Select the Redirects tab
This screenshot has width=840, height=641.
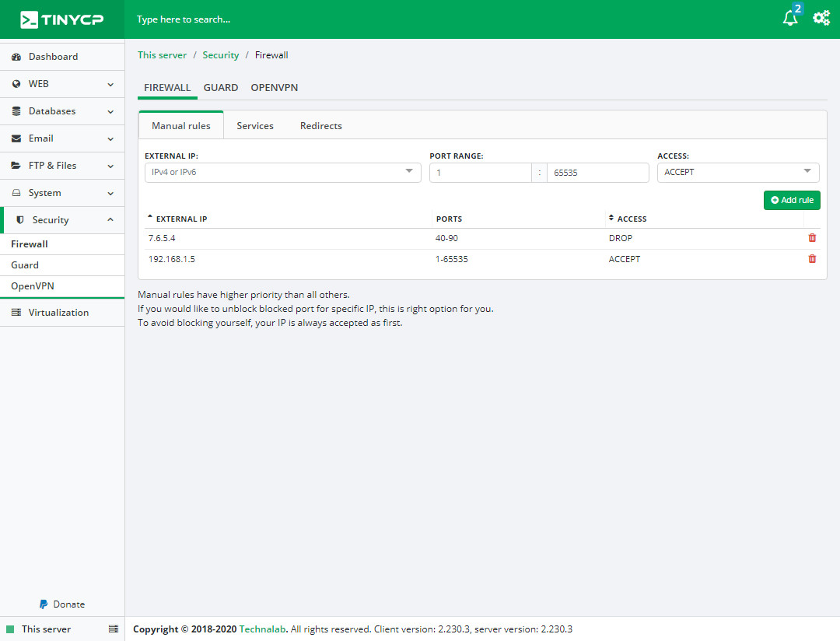321,125
